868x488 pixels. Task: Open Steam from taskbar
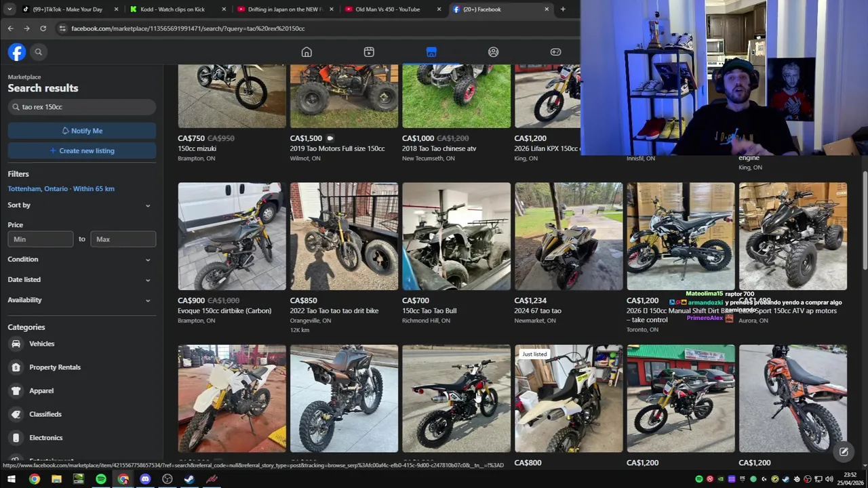pyautogui.click(x=189, y=479)
